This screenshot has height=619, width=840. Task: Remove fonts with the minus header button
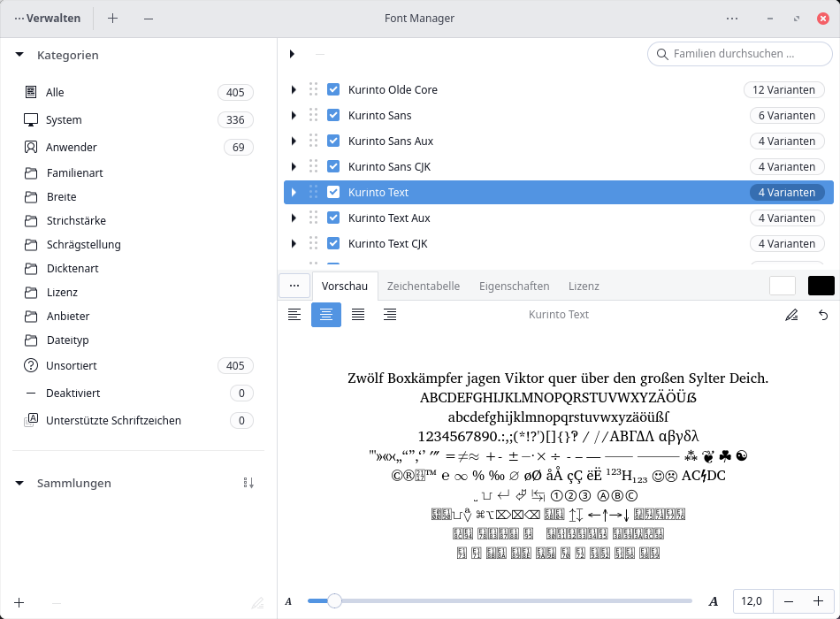point(149,19)
